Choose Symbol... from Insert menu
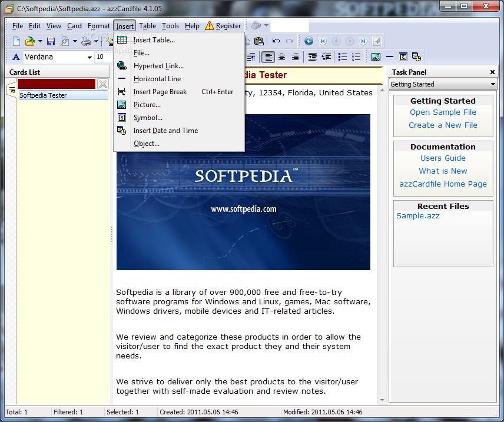Viewport: 504px width, 422px height. point(179,118)
